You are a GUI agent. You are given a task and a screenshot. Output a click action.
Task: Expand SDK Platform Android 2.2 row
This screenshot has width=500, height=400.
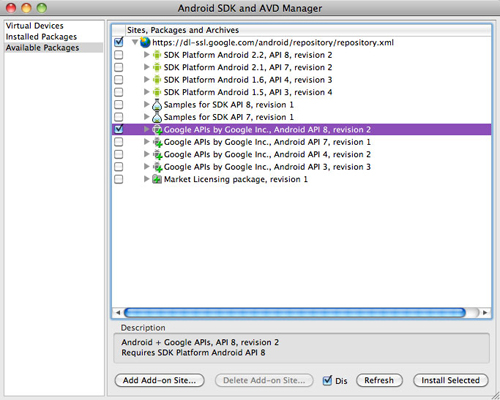coord(146,55)
